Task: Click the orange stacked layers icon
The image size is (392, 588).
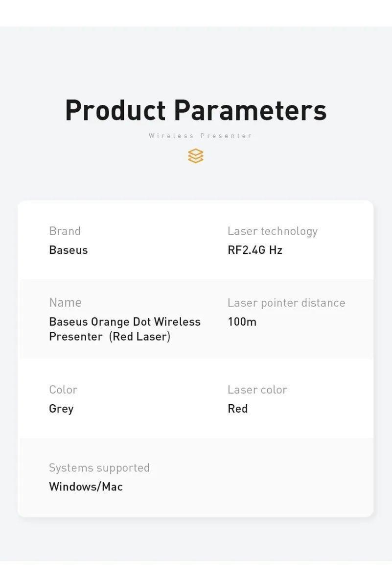Action: pyautogui.click(x=195, y=156)
